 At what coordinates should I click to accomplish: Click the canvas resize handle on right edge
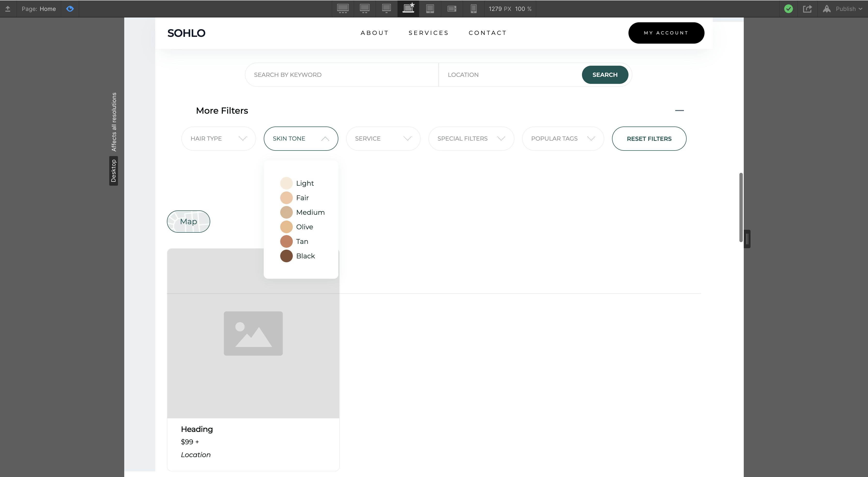point(747,239)
